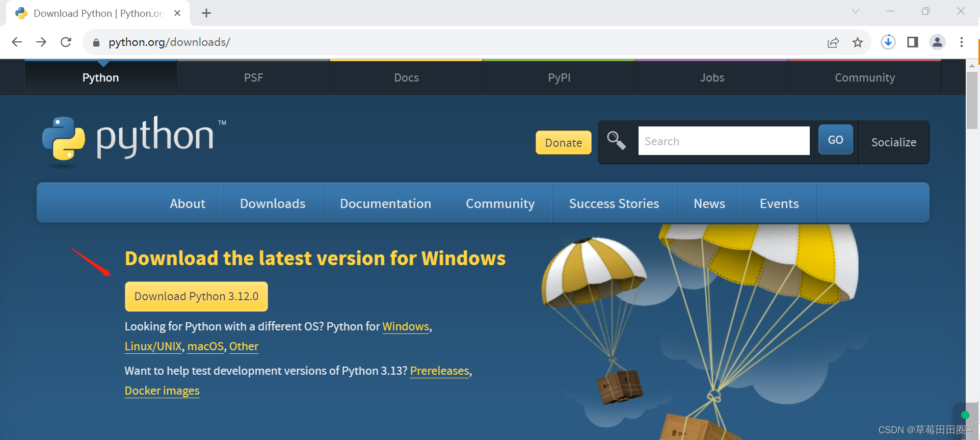
Task: Select the Jobs top navigation tab
Action: coord(712,77)
